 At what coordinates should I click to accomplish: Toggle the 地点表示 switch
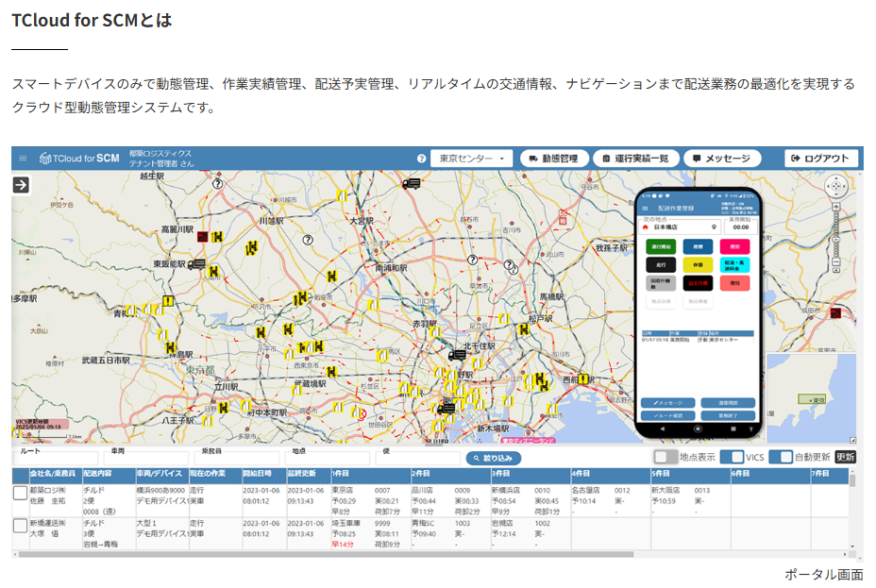click(x=665, y=457)
